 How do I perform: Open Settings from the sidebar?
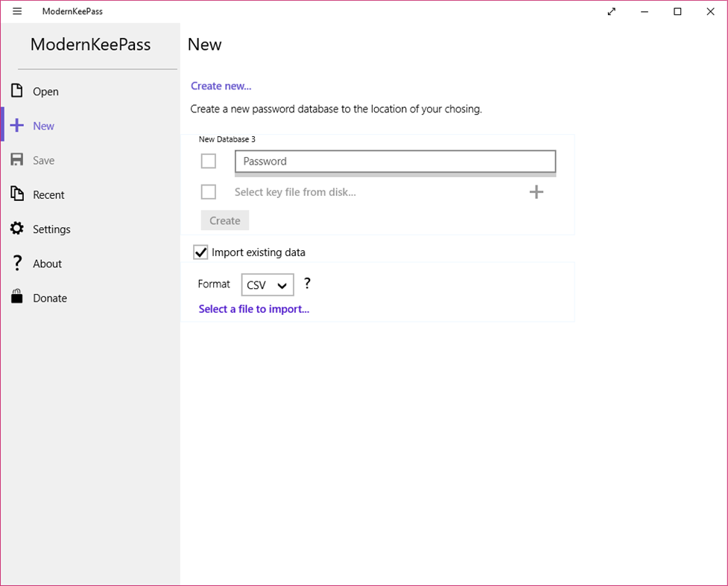point(16,229)
